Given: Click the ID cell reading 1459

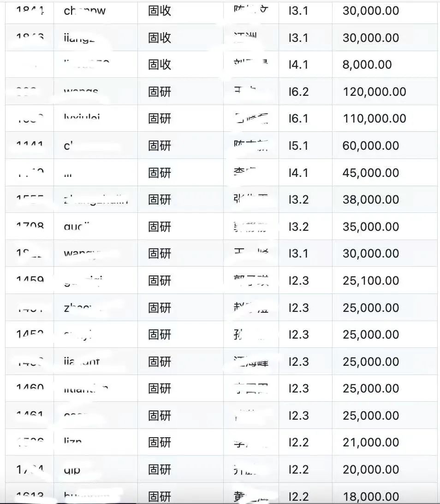Looking at the screenshot, I should [x=30, y=280].
